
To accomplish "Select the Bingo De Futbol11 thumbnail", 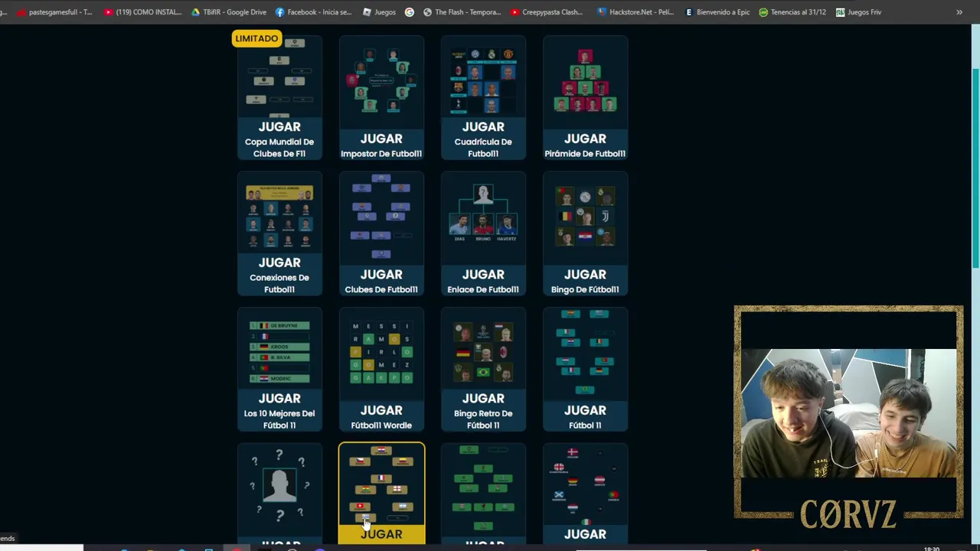I will click(x=585, y=217).
